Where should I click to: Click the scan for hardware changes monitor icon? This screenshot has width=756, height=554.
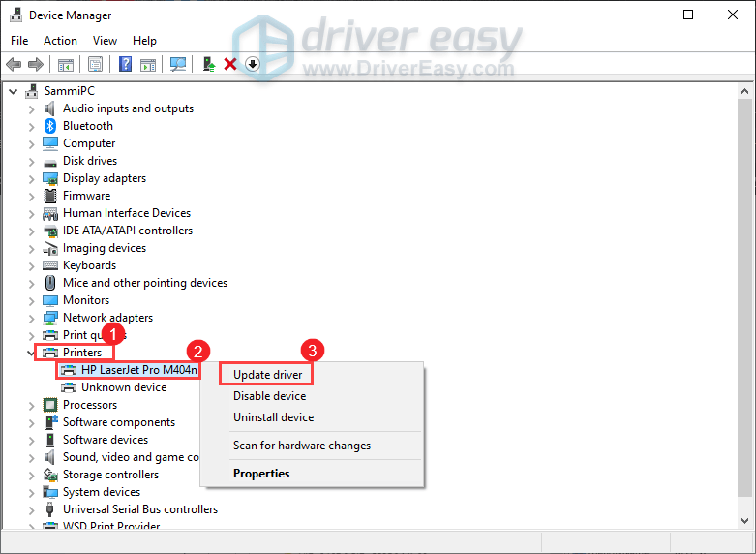(x=178, y=64)
